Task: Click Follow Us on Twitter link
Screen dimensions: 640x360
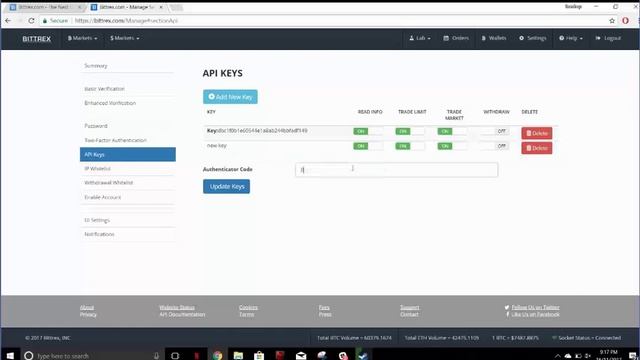Action: 536,307
